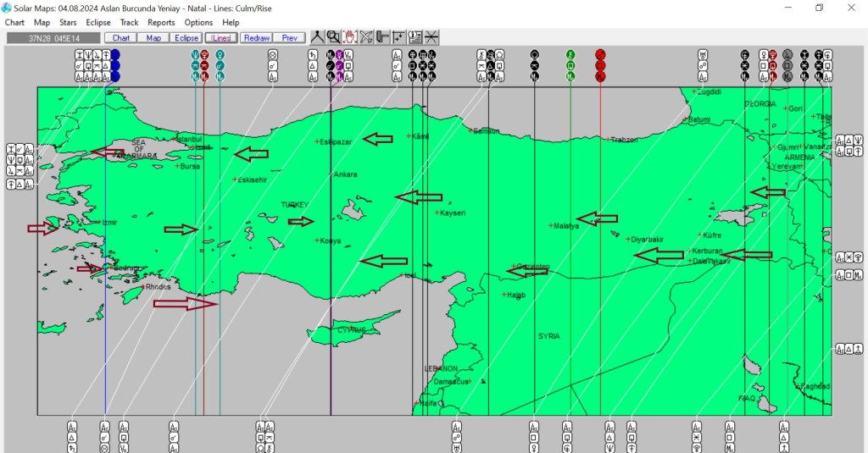The image size is (868, 453).
Task: Open the Reports menu
Action: pos(161,23)
